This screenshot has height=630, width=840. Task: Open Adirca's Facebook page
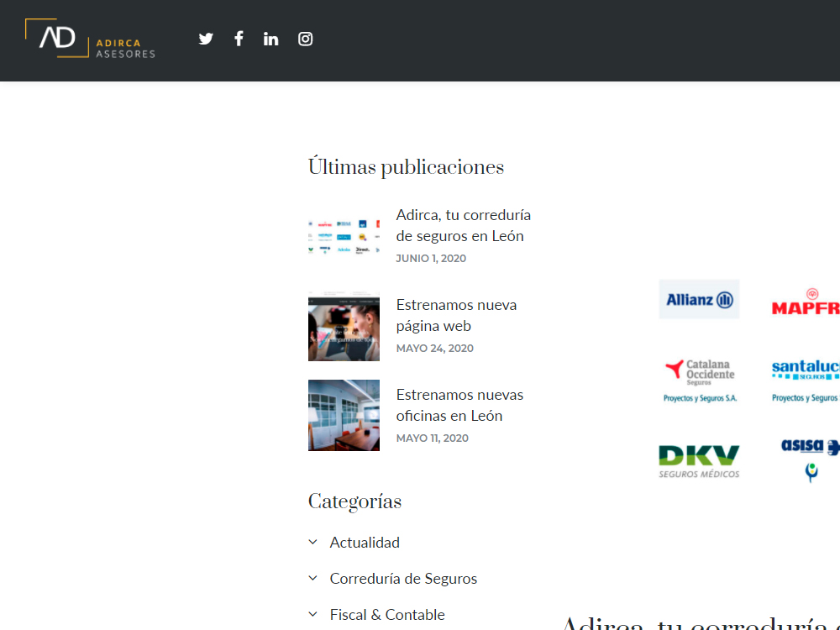(238, 38)
